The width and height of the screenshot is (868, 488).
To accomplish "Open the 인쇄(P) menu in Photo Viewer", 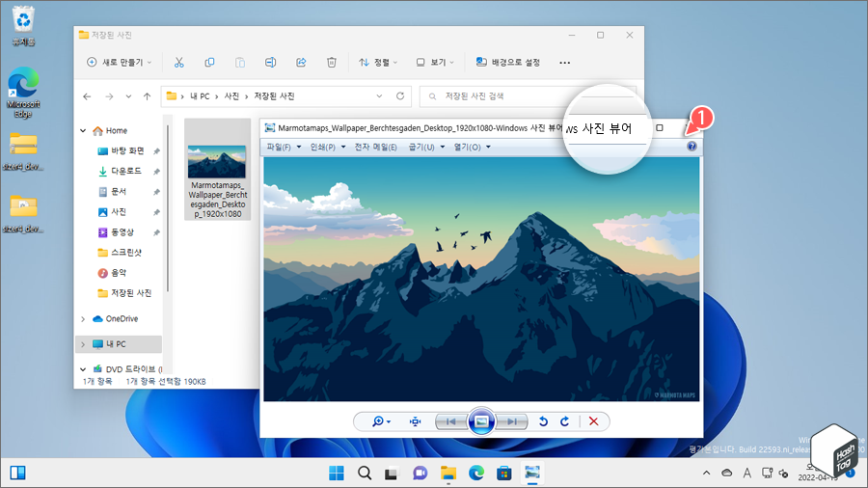I will (x=327, y=148).
